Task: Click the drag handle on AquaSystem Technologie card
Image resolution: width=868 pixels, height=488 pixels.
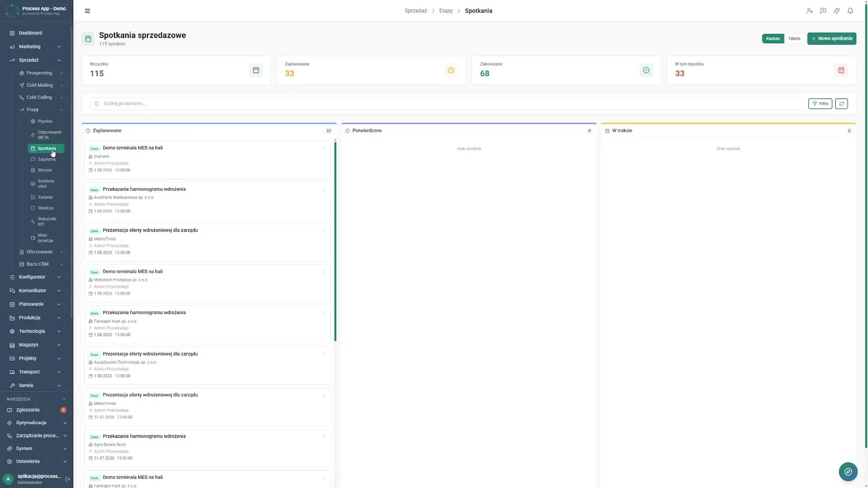Action: tap(324, 354)
